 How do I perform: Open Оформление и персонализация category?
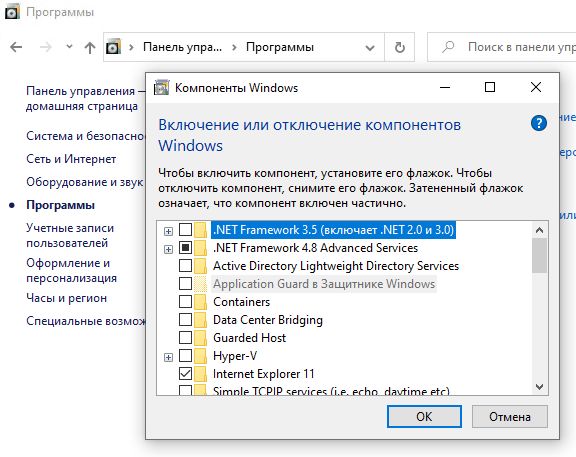pyautogui.click(x=71, y=270)
